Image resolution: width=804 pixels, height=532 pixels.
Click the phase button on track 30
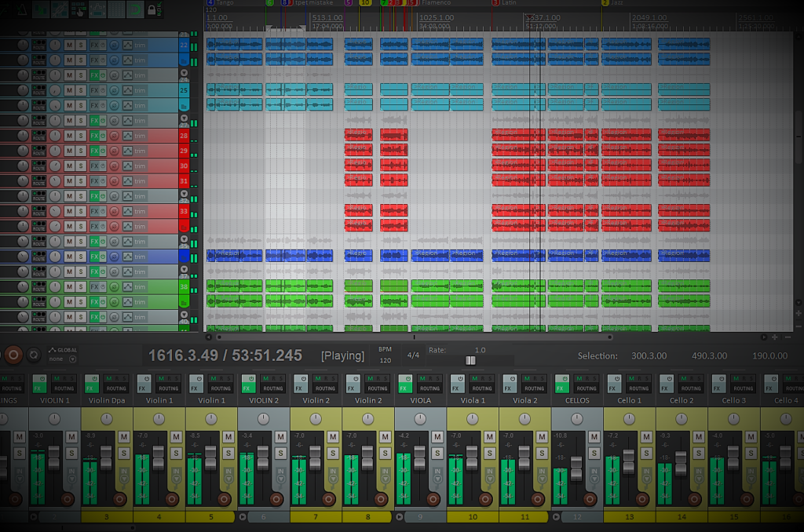coord(115,166)
